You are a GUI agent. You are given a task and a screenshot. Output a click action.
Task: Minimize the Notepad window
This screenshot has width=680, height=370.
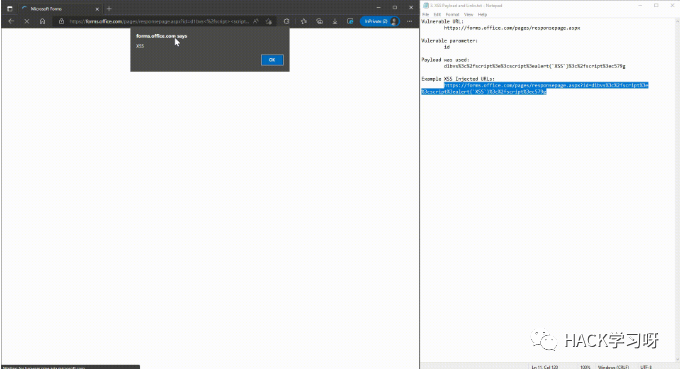pyautogui.click(x=640, y=5)
